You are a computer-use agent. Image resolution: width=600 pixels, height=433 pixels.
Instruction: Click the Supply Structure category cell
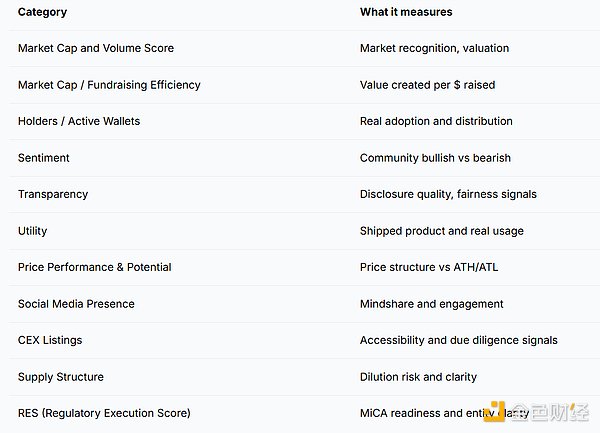(61, 377)
